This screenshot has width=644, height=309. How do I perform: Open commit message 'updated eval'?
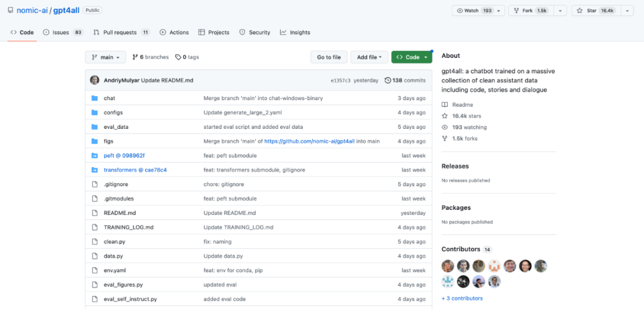pos(220,285)
